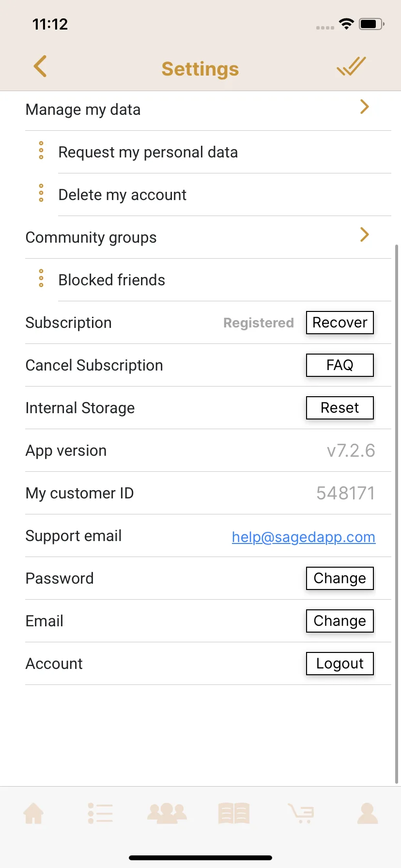
Task: Open the list tab icon
Action: (x=100, y=813)
